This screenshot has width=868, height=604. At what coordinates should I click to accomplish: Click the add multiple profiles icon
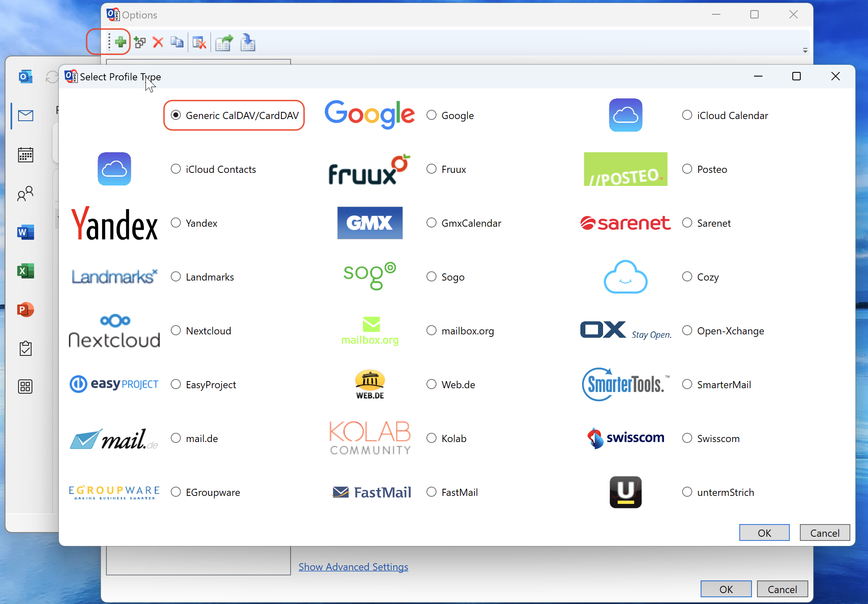point(140,42)
